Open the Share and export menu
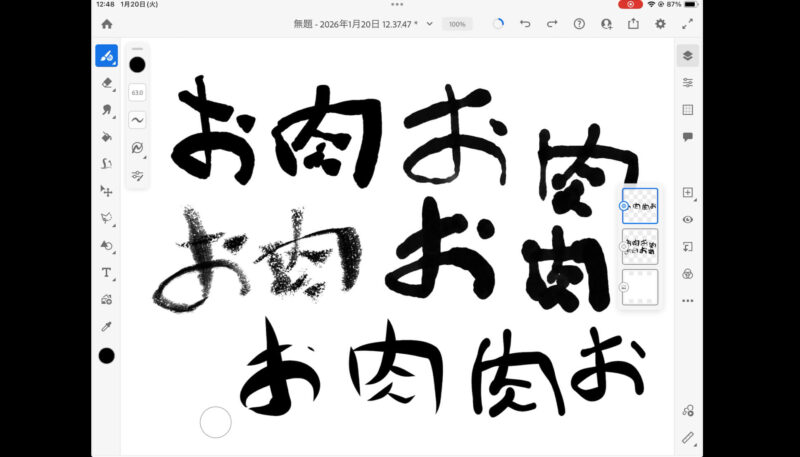This screenshot has width=800, height=457. [x=633, y=24]
